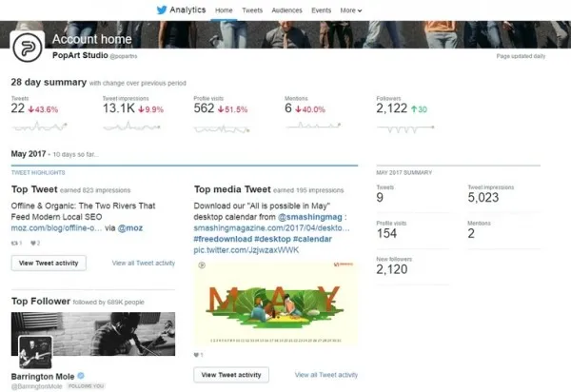
Task: Click the Twitter bird logo
Action: tap(162, 10)
